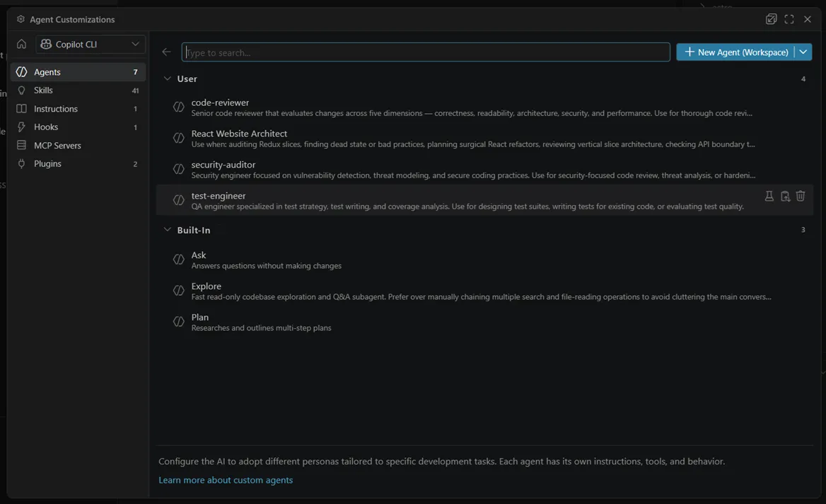Open the built-in Ask agent
Image resolution: width=826 pixels, height=504 pixels.
pyautogui.click(x=484, y=259)
